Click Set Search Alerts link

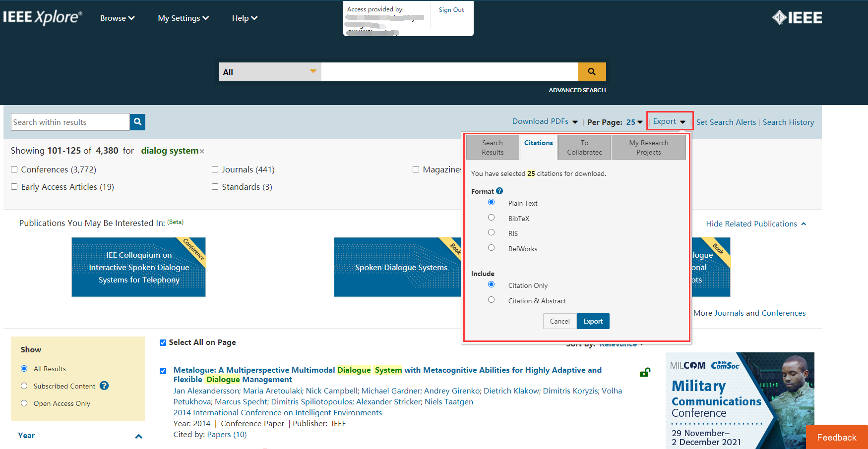pos(726,122)
